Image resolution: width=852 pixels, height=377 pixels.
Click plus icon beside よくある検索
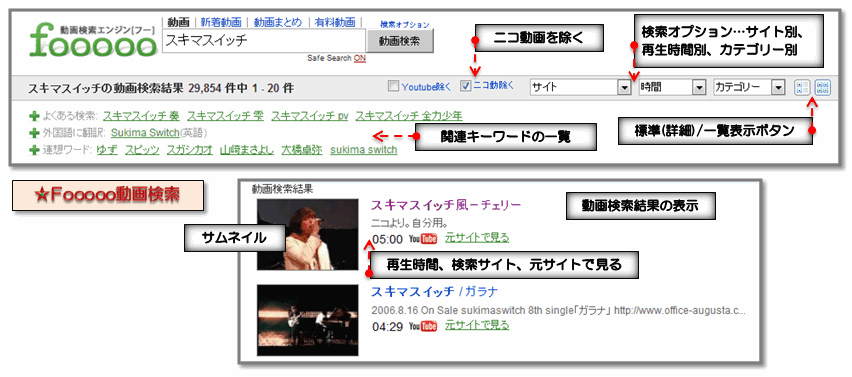[x=35, y=116]
